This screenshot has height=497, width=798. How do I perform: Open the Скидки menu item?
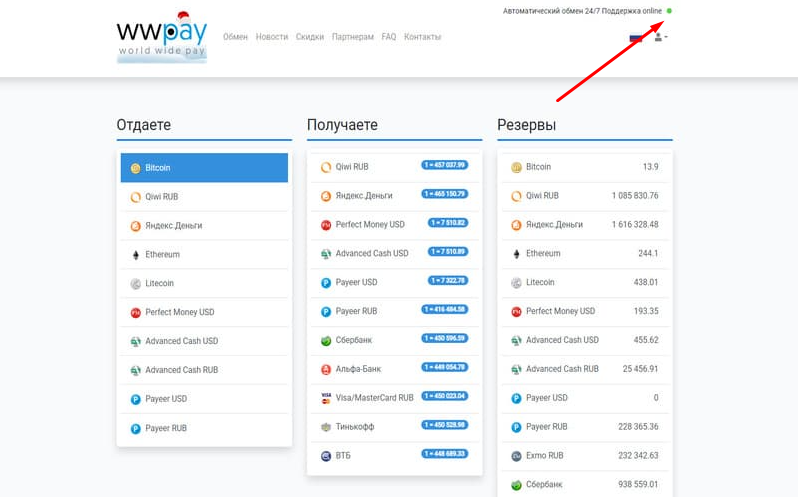[310, 37]
